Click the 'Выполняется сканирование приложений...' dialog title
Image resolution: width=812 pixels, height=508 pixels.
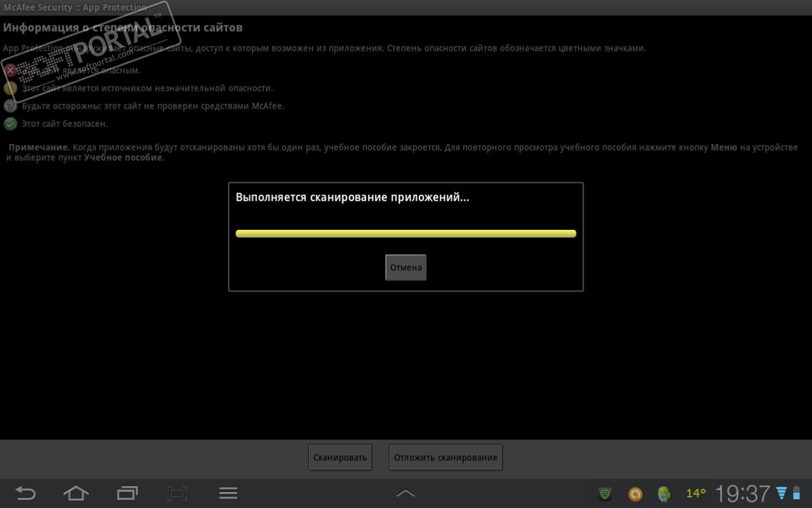point(352,197)
